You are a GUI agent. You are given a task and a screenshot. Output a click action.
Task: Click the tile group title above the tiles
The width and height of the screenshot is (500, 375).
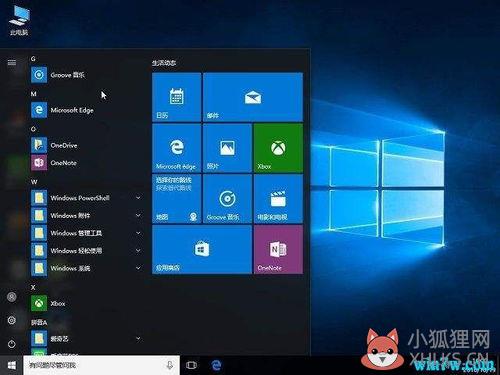[164, 63]
